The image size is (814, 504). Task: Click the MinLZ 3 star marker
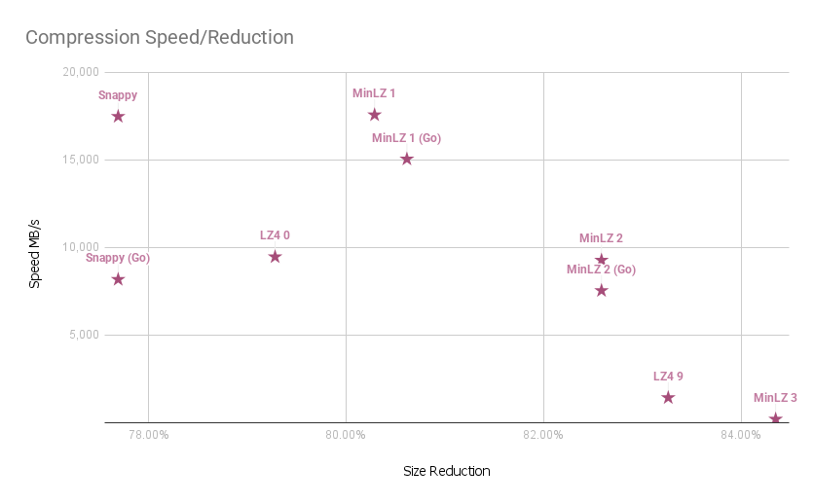point(775,418)
